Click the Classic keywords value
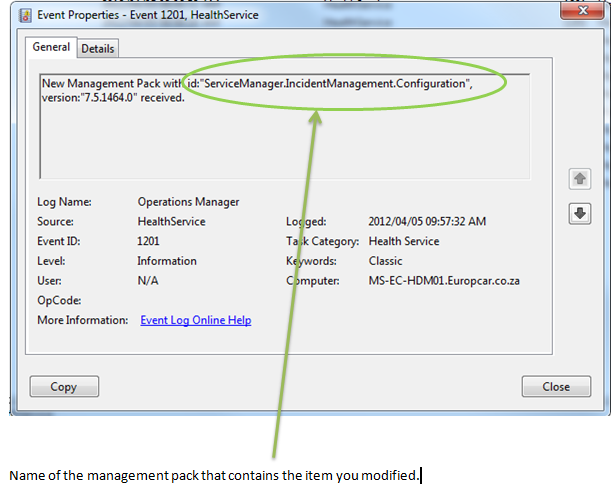The height and width of the screenshot is (490, 611). (386, 261)
